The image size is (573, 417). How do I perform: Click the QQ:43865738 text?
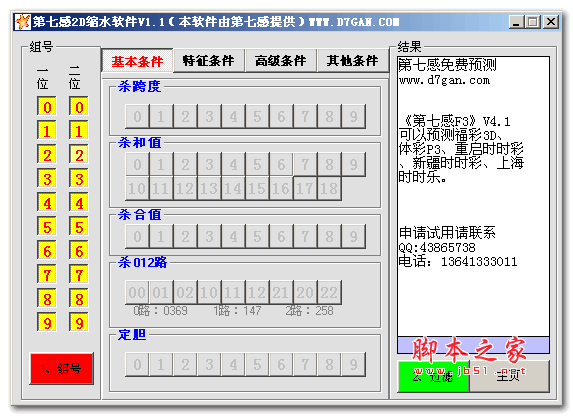[x=437, y=247]
